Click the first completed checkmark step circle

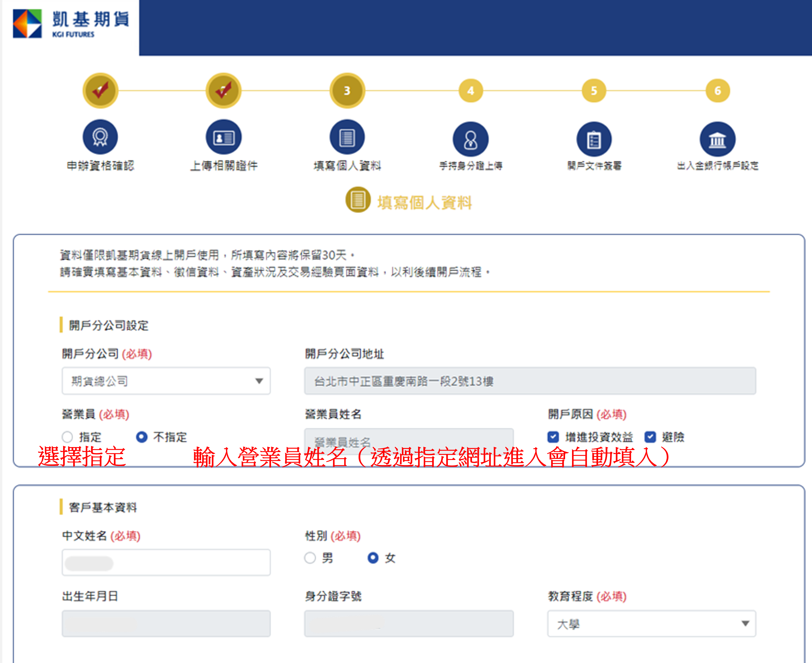coord(100,91)
